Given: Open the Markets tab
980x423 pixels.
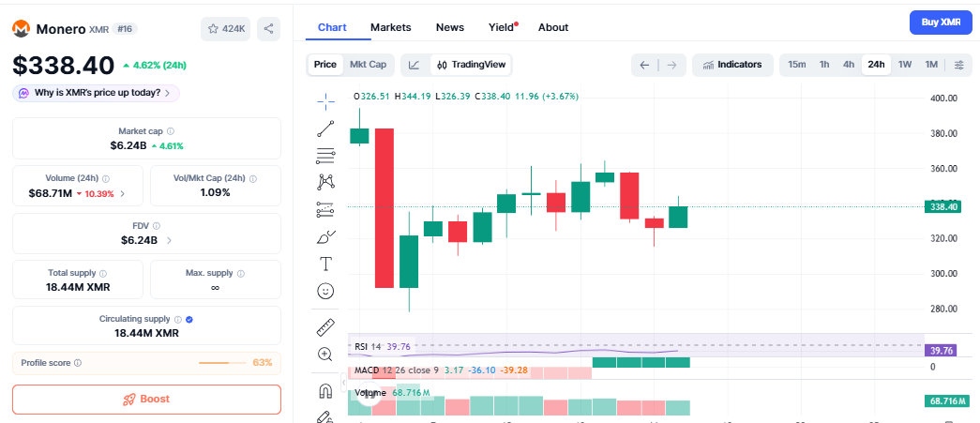Looking at the screenshot, I should pos(391,27).
